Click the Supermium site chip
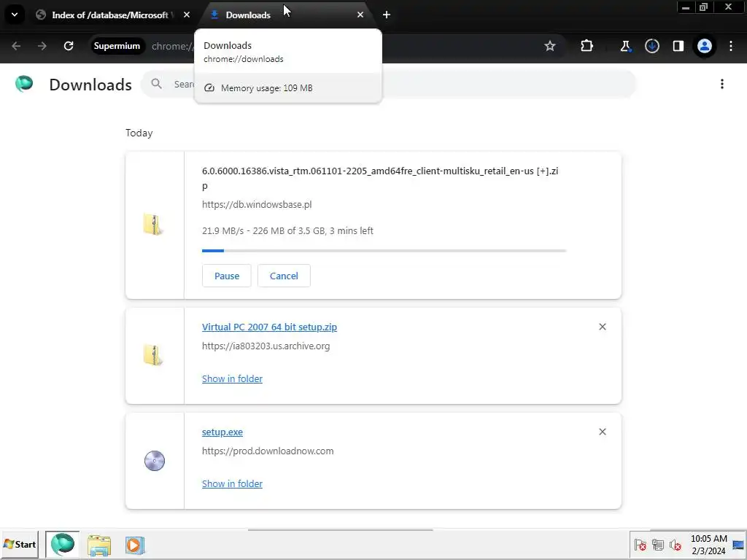747x560 pixels. (117, 46)
